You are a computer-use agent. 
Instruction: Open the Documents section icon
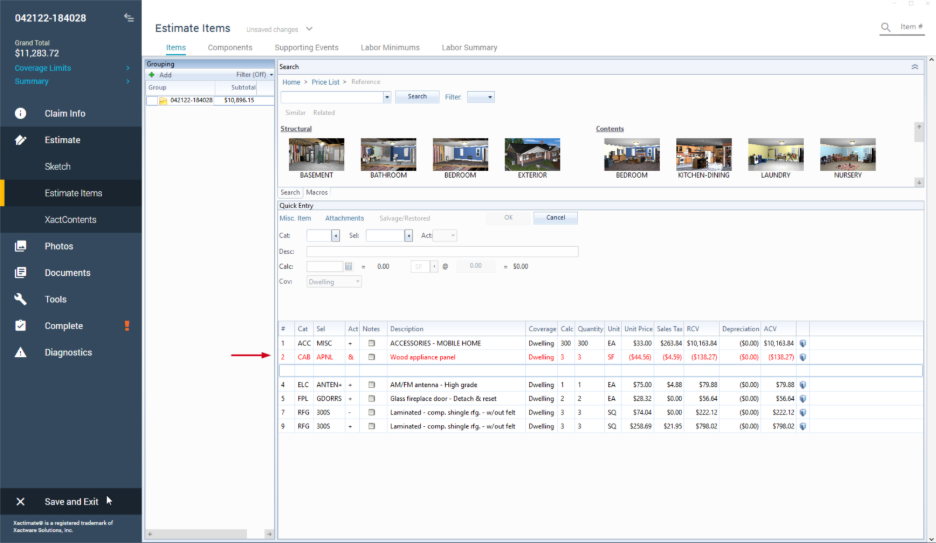click(x=20, y=273)
